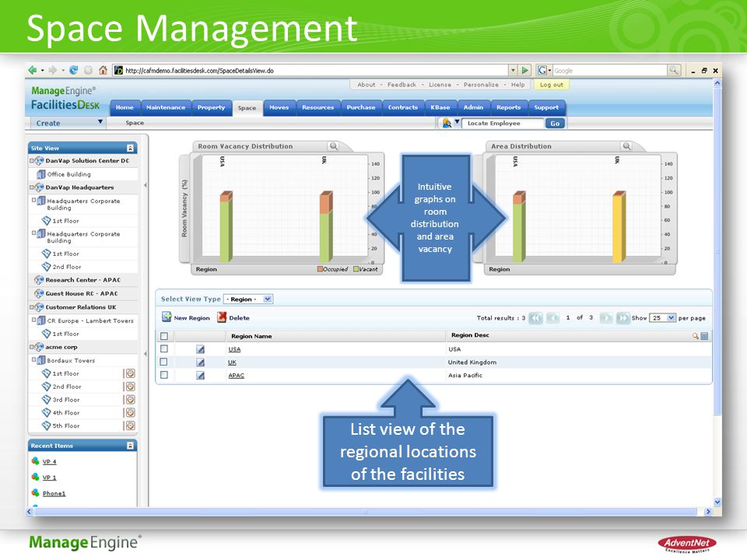Tick the APAC row checkbox
This screenshot has height=560, width=747.
(164, 375)
